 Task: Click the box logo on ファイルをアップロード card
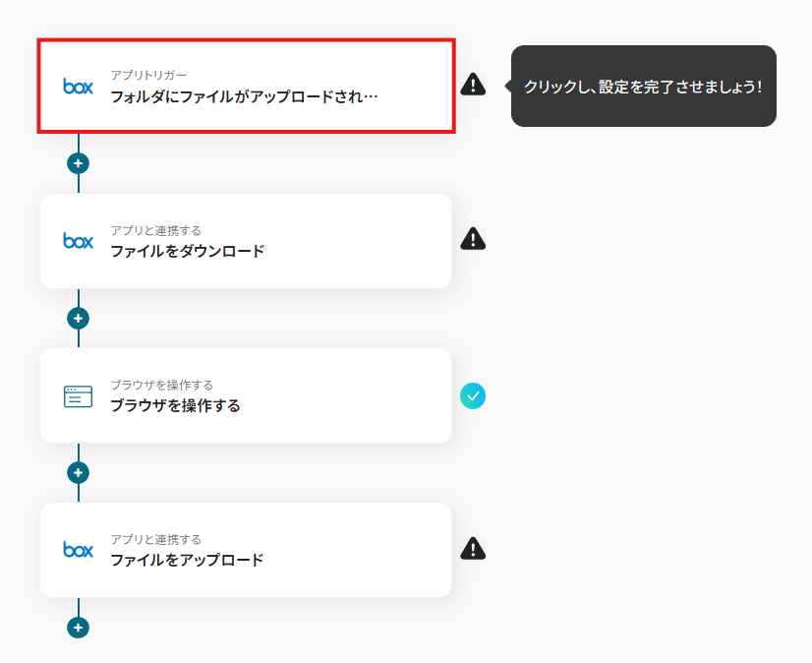pyautogui.click(x=79, y=550)
